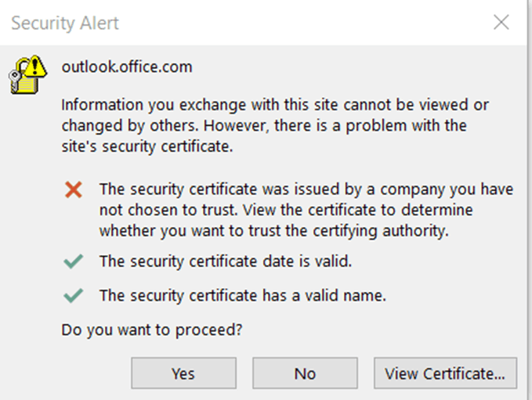
Task: Open View Certificate... details
Action: pyautogui.click(x=445, y=373)
